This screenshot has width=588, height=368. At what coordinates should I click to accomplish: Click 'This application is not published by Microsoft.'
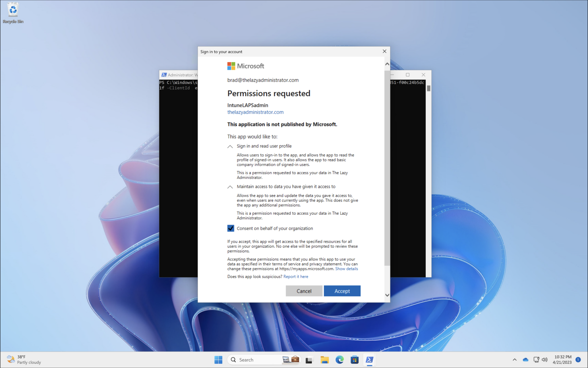tap(282, 124)
